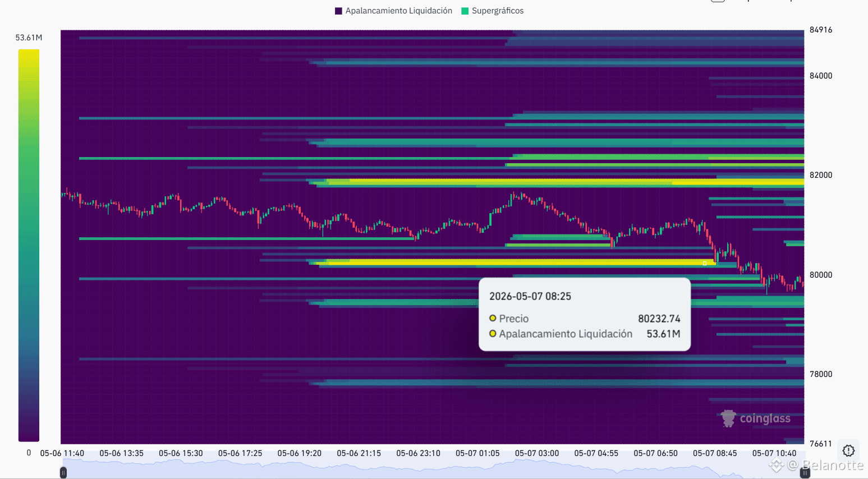
Task: Click time label 05-07 03:00
Action: 537,453
